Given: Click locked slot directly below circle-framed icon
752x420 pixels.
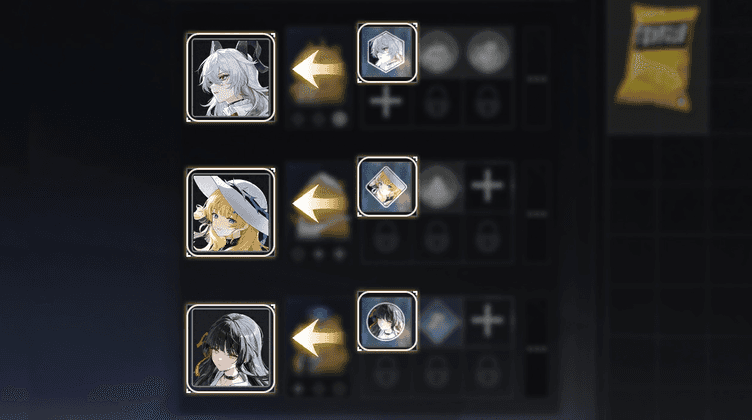Looking at the screenshot, I should pos(387,372).
